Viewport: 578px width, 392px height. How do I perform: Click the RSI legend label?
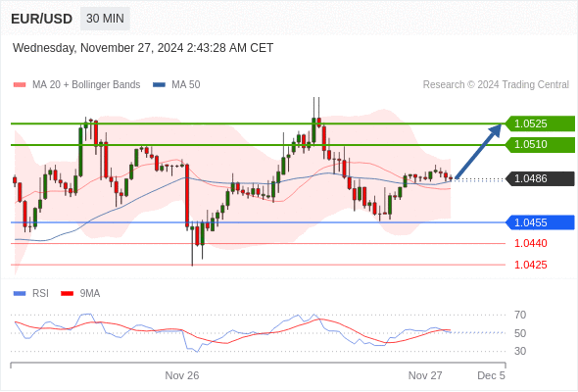(x=40, y=294)
